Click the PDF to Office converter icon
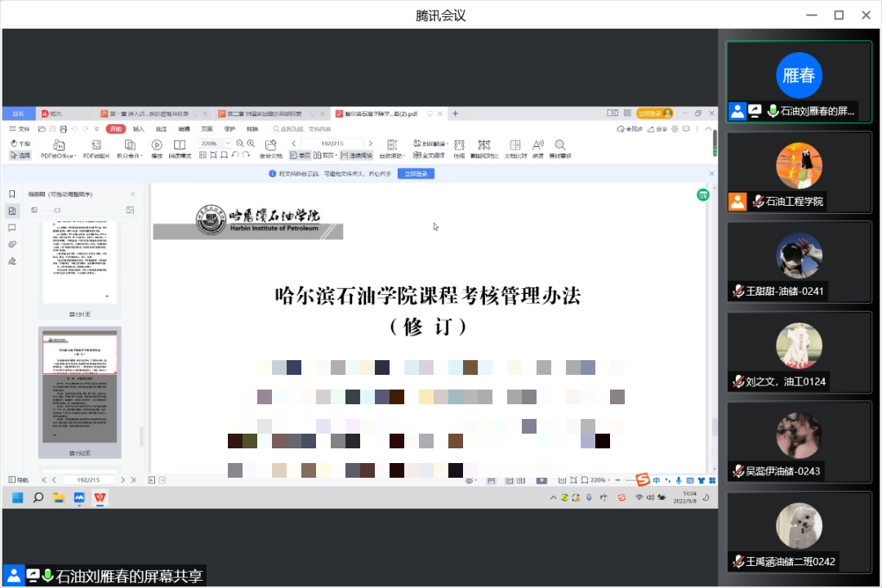The image size is (882, 588). [x=58, y=145]
